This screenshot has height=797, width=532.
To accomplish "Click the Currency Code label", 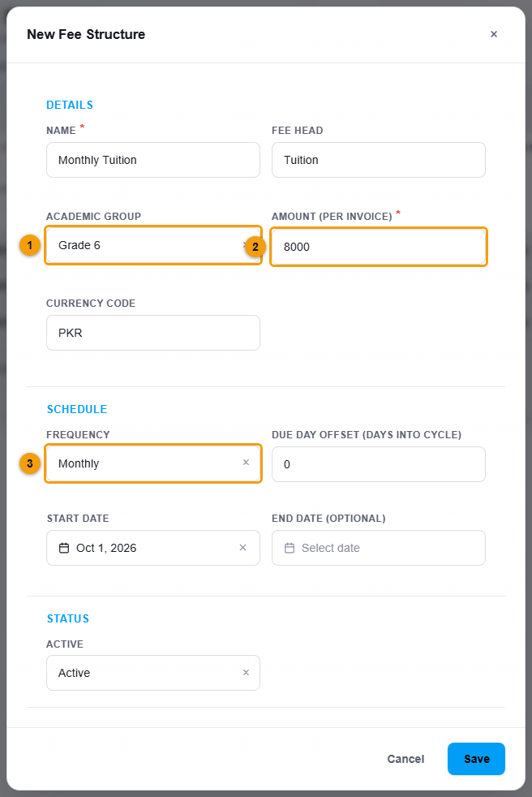I will click(91, 304).
